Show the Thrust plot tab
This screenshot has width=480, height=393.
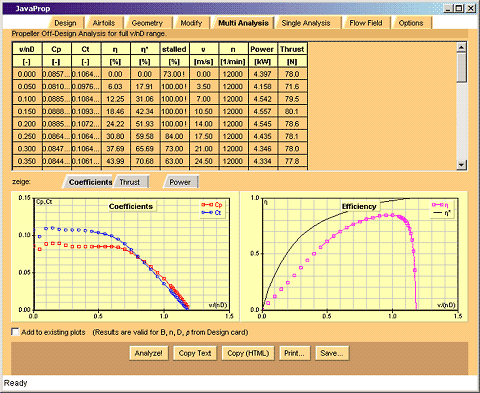point(130,182)
